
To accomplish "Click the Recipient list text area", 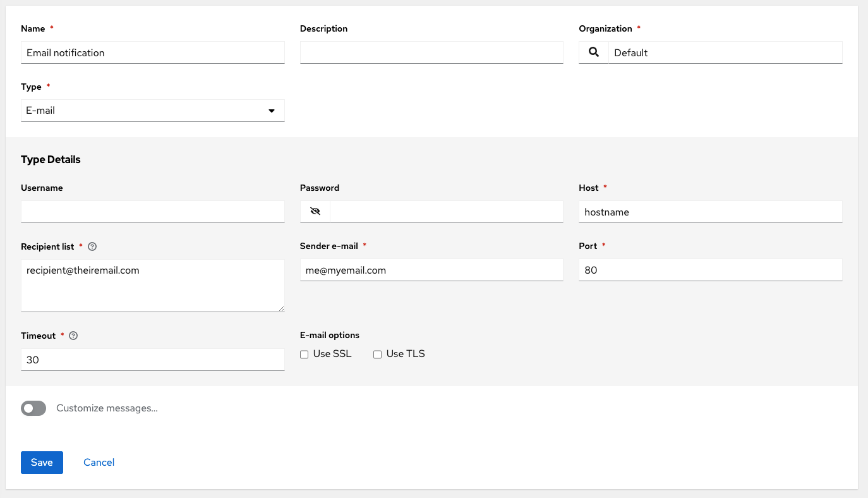I will pos(152,284).
